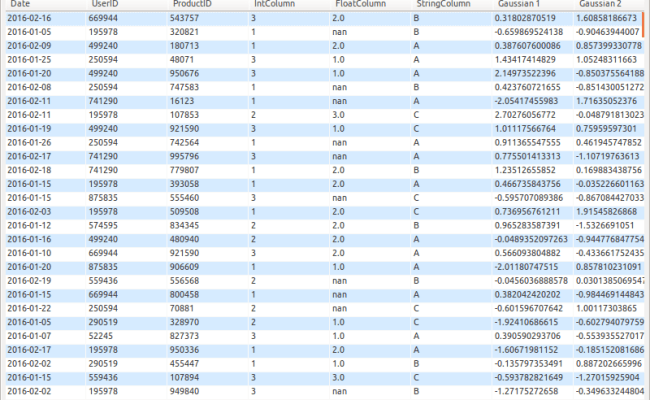Click ProductID 742564
Image resolution: width=650 pixels, height=400 pixels.
[184, 143]
